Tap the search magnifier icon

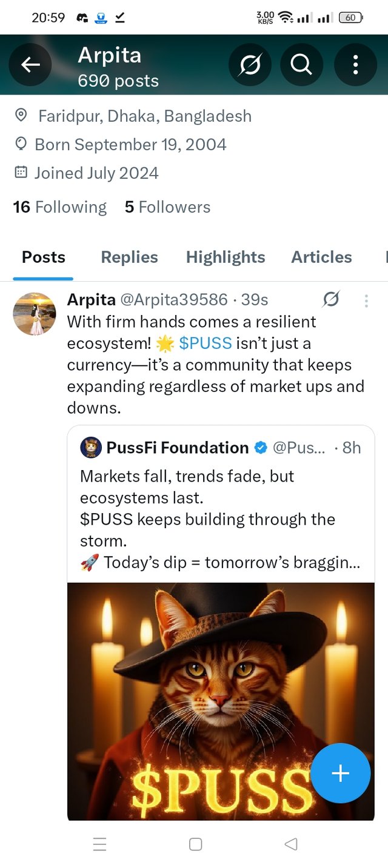tap(301, 64)
